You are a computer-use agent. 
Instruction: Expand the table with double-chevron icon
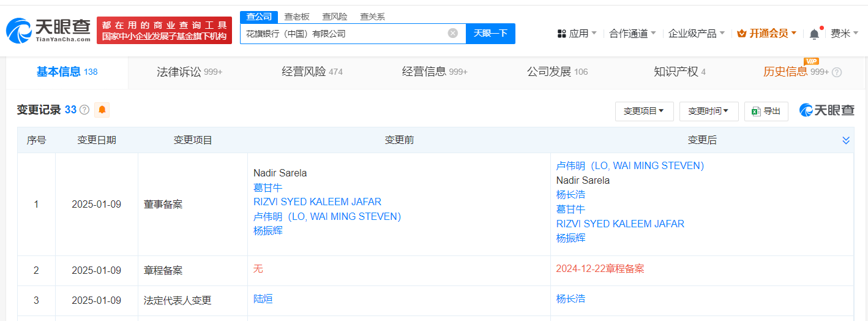(846, 140)
